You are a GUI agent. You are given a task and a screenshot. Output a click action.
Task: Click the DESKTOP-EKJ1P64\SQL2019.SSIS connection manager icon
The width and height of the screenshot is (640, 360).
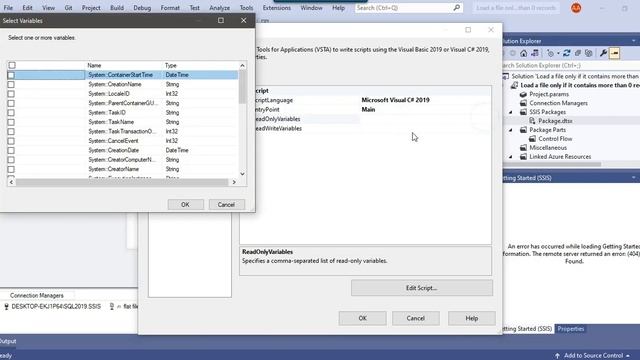click(6, 306)
